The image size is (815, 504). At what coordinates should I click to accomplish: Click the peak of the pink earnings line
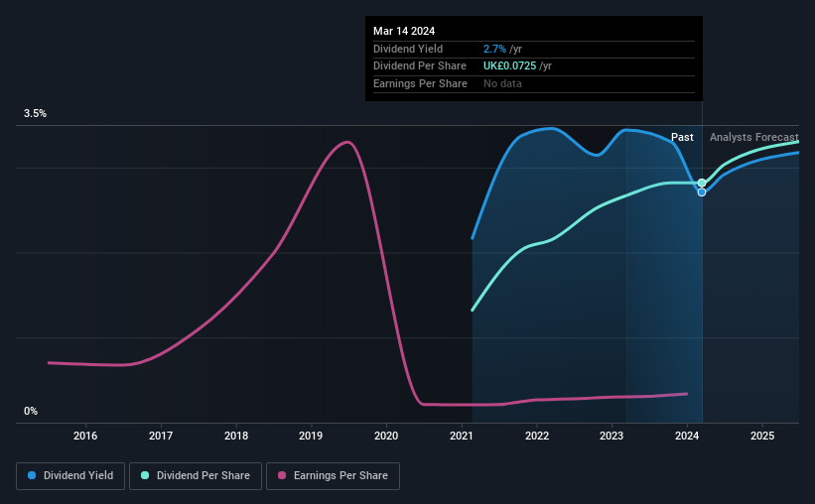point(346,142)
